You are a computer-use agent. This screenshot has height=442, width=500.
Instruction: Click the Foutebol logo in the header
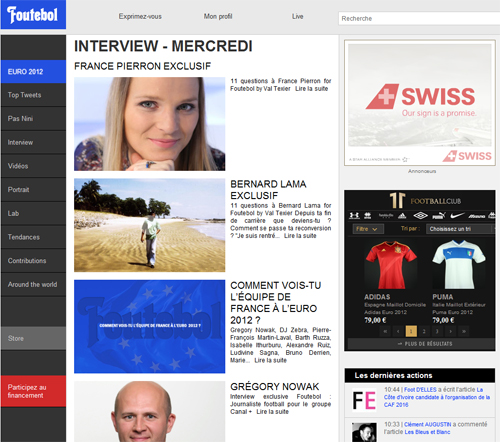pos(33,15)
